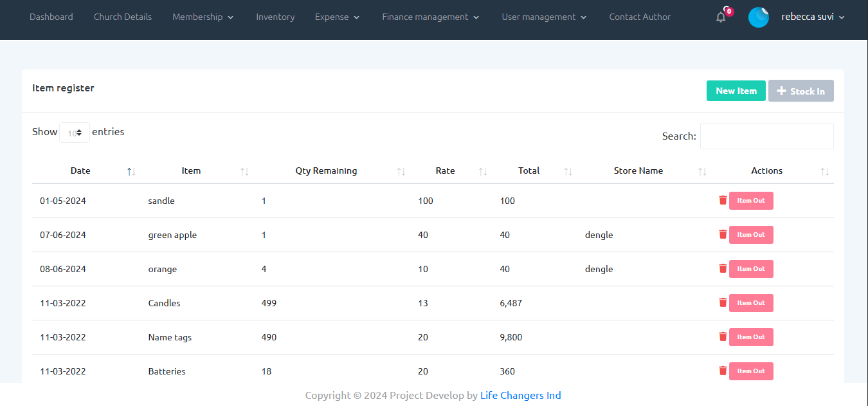
Task: Open the Inventory menu item
Action: [x=275, y=17]
